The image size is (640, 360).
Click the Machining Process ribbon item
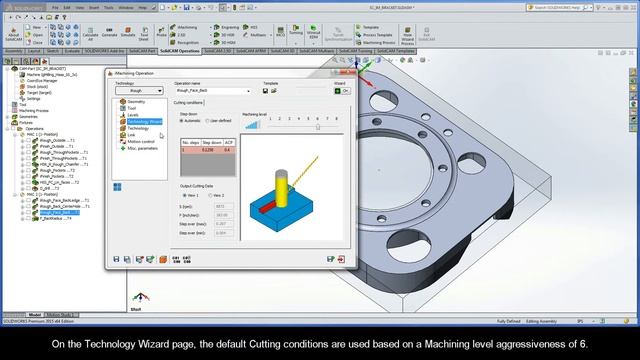coord(376,42)
